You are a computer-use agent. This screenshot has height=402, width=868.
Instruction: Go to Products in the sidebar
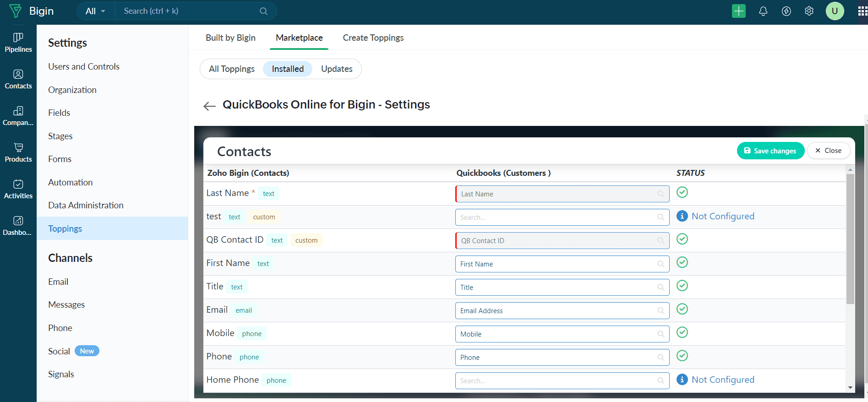pos(18,152)
